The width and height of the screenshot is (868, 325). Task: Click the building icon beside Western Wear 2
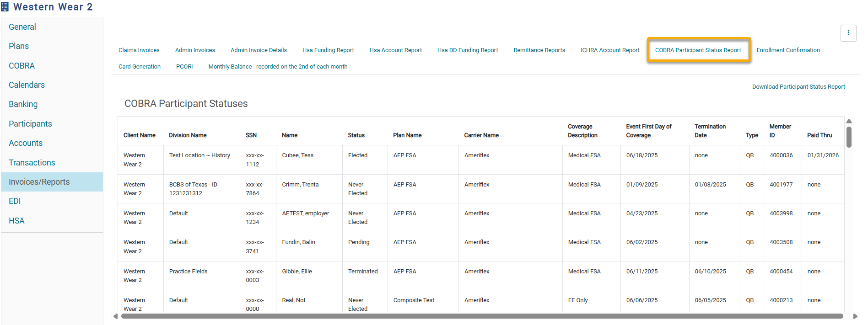[5, 7]
